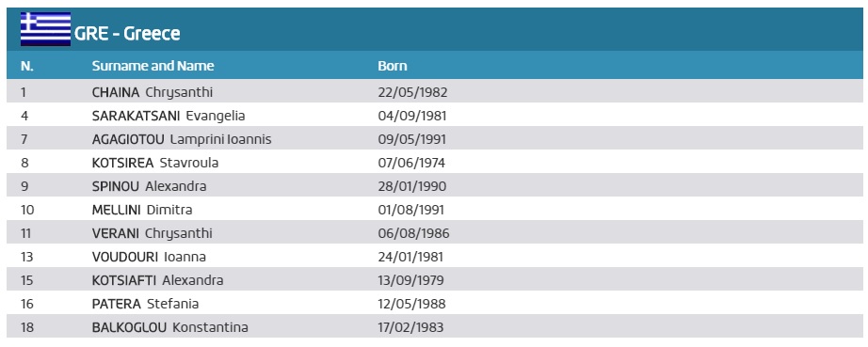Click birth date 07/06/1974
Viewport: 868px width, 347px height.
pyautogui.click(x=411, y=163)
